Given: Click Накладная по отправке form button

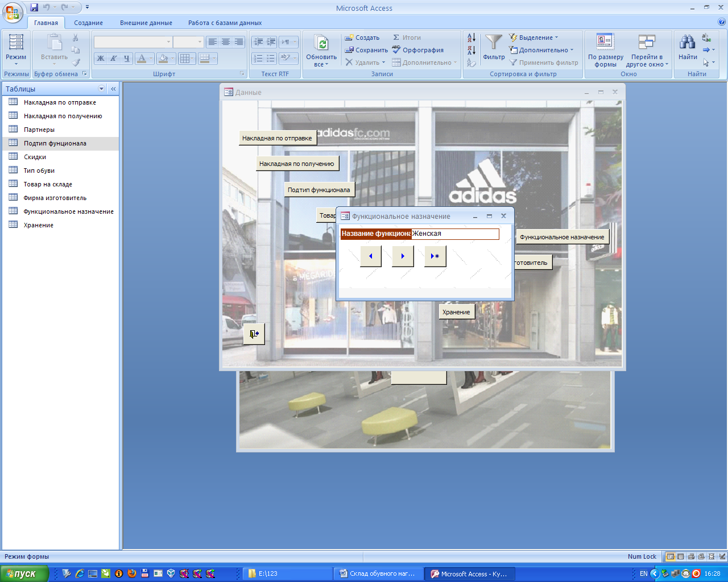Looking at the screenshot, I should [x=277, y=138].
